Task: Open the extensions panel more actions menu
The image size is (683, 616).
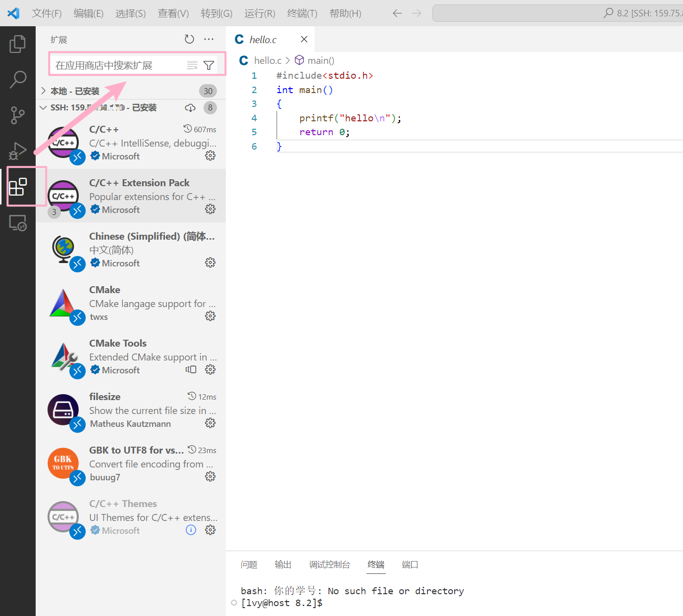Action: click(209, 39)
